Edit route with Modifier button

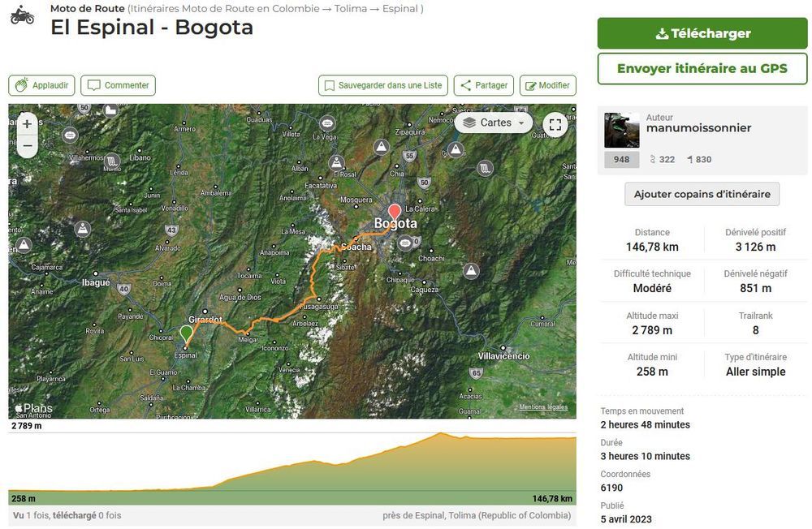[x=547, y=85]
